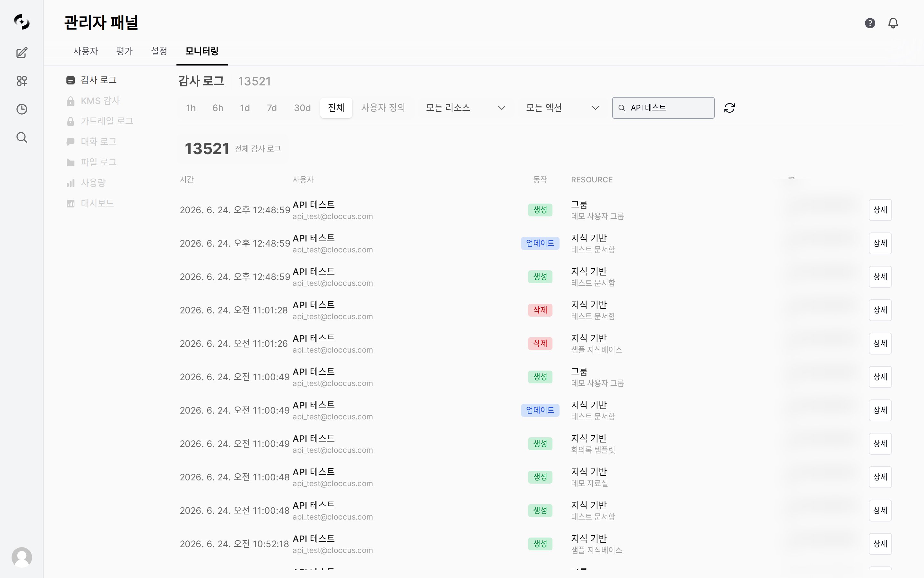Select 사용량 in the side menu
The width and height of the screenshot is (924, 578).
(x=86, y=183)
